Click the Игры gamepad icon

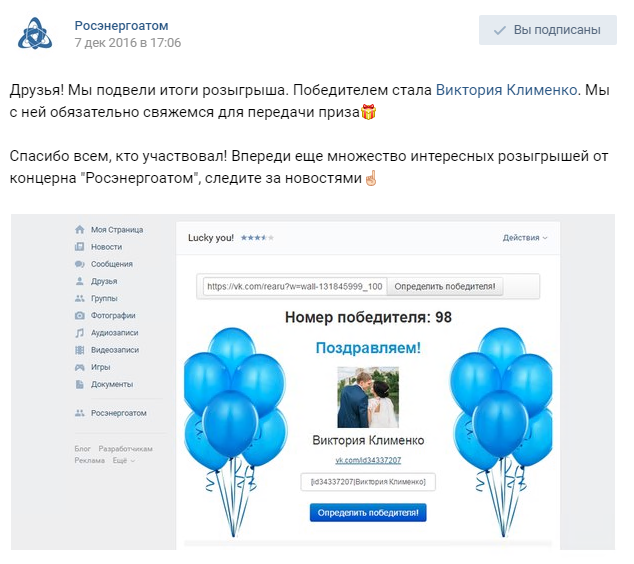coord(80,367)
